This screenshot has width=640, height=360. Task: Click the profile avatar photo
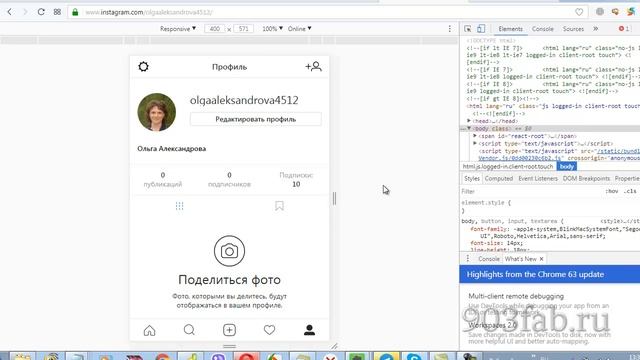pyautogui.click(x=157, y=112)
